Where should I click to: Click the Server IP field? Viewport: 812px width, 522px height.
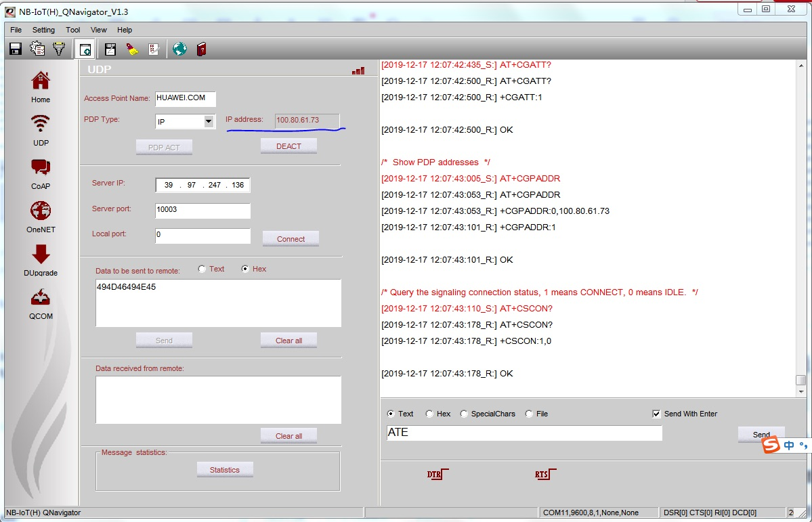tap(202, 185)
